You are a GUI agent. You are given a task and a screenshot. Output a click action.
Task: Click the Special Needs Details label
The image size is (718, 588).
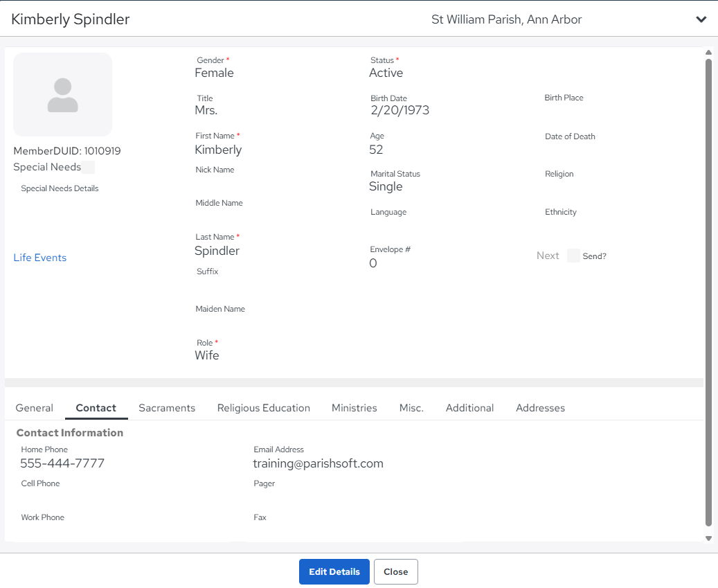click(60, 188)
